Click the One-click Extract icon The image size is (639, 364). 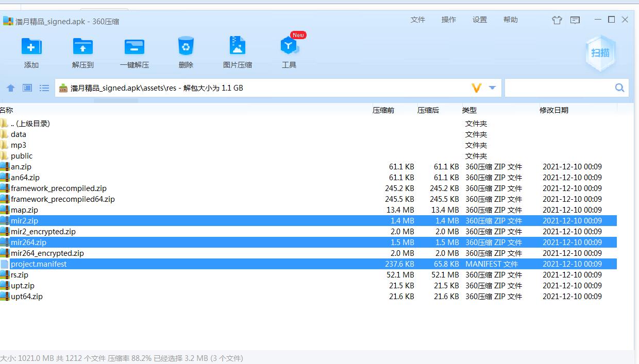(x=134, y=47)
